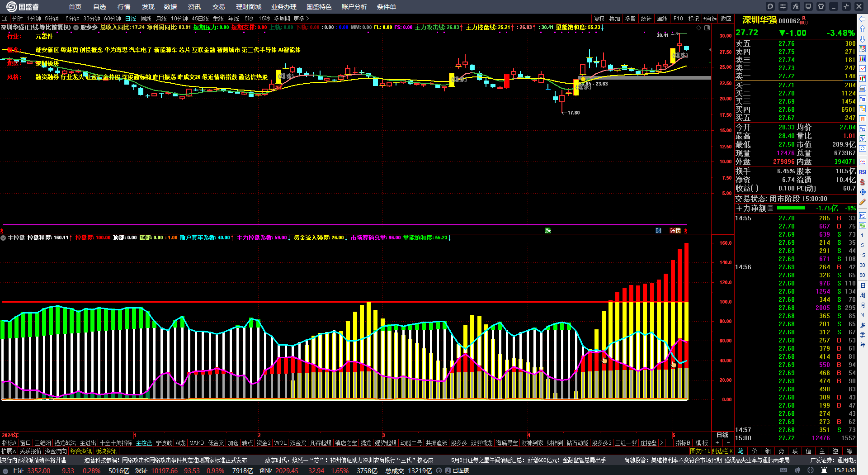Expand the 主控盘 sub-chart indicator dropdown
The image size is (868, 475).
click(3, 237)
